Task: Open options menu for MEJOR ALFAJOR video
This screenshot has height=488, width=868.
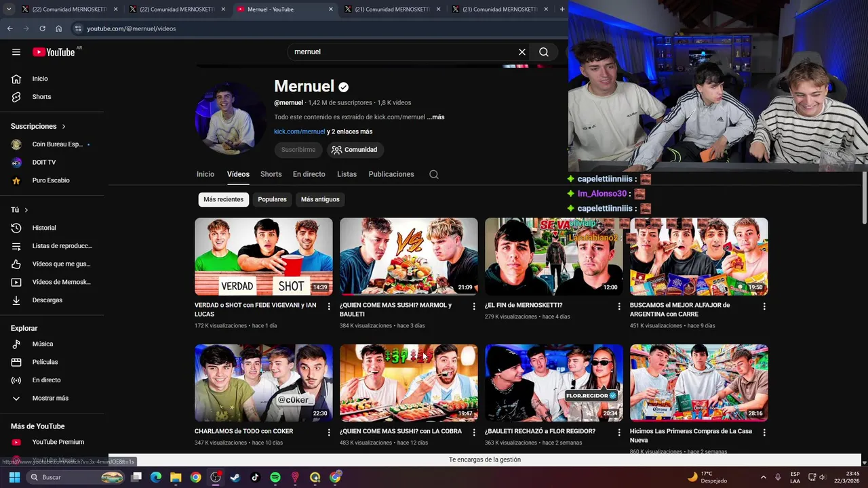Action: point(764,306)
